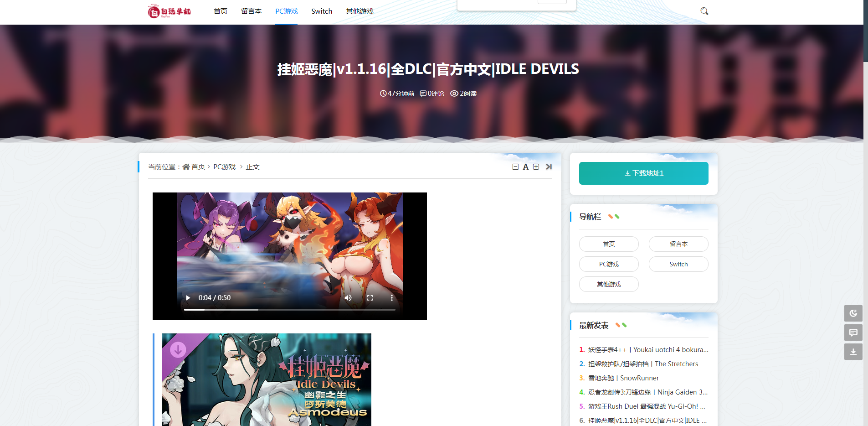Open video more options menu
Viewport: 868px width, 426px height.
tap(391, 298)
